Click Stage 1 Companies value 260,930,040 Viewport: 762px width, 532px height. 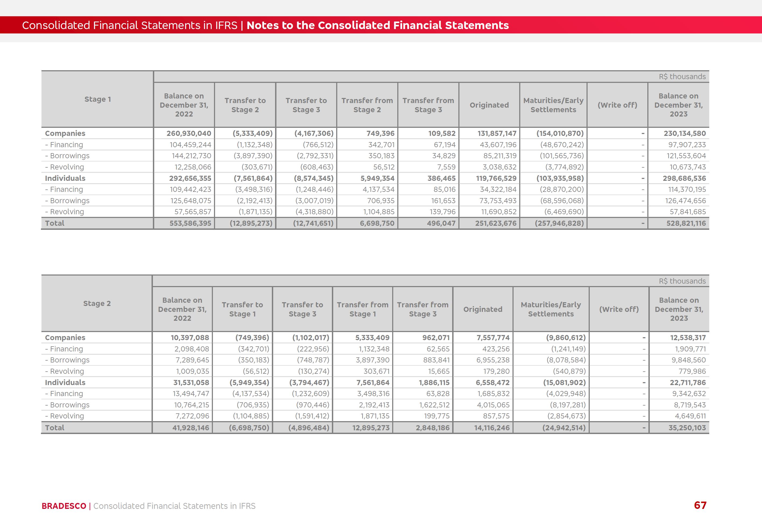tap(188, 133)
